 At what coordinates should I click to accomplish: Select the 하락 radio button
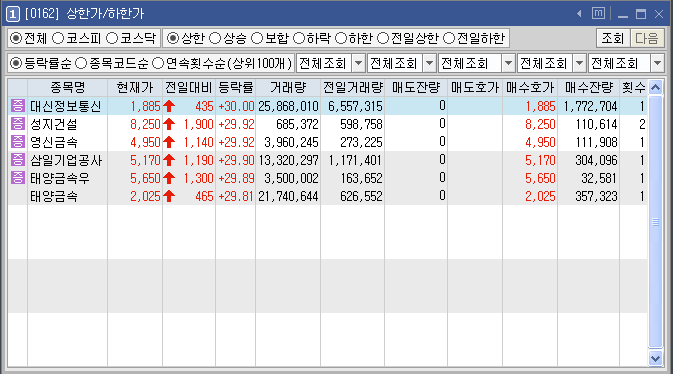(299, 38)
